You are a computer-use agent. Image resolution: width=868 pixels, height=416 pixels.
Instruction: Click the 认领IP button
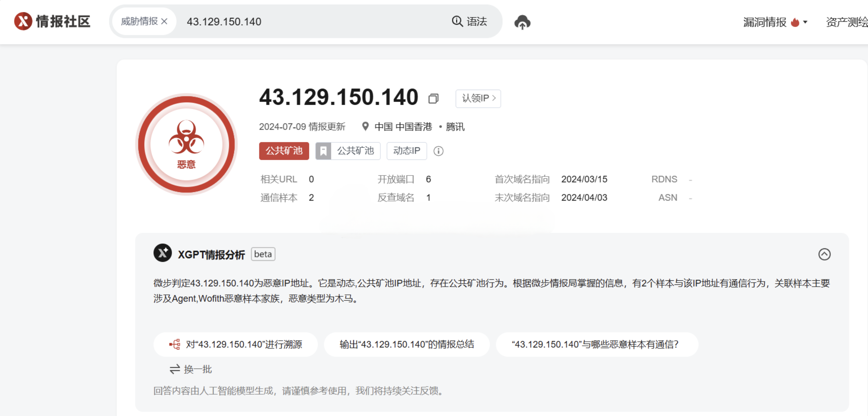(x=478, y=98)
